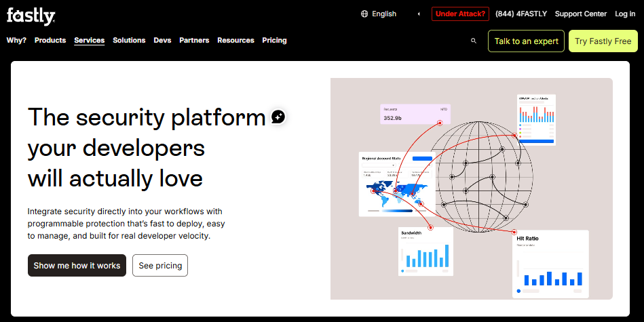Image resolution: width=644 pixels, height=322 pixels.
Task: Click Show me how it works
Action: [x=77, y=265]
